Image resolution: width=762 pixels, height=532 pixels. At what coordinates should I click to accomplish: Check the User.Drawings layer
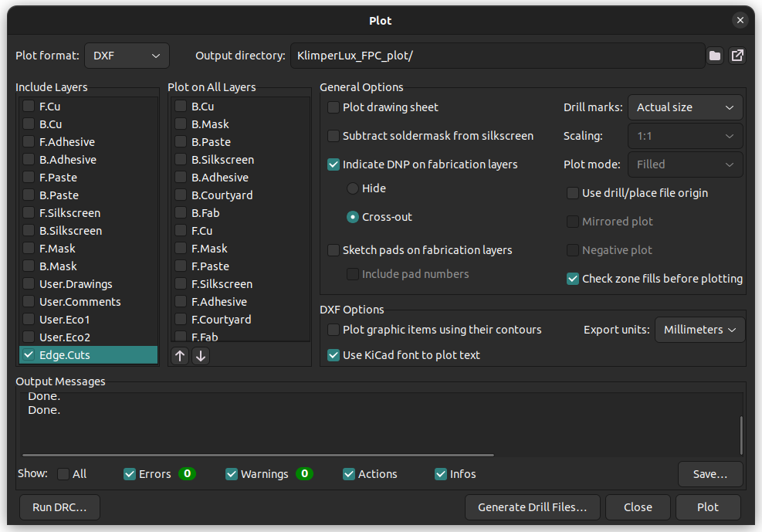point(29,284)
